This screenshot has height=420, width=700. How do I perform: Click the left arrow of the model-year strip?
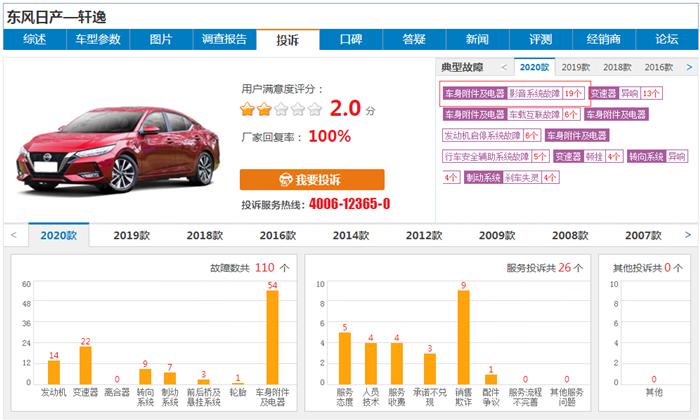click(13, 235)
